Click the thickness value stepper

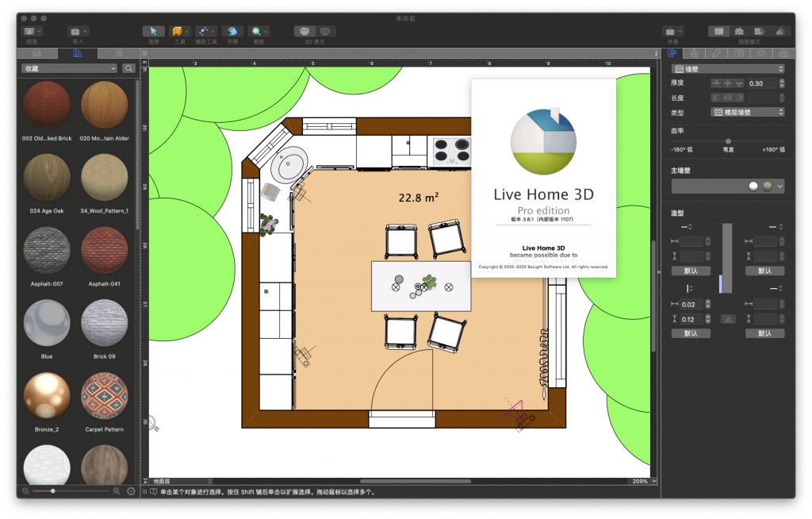pos(781,83)
